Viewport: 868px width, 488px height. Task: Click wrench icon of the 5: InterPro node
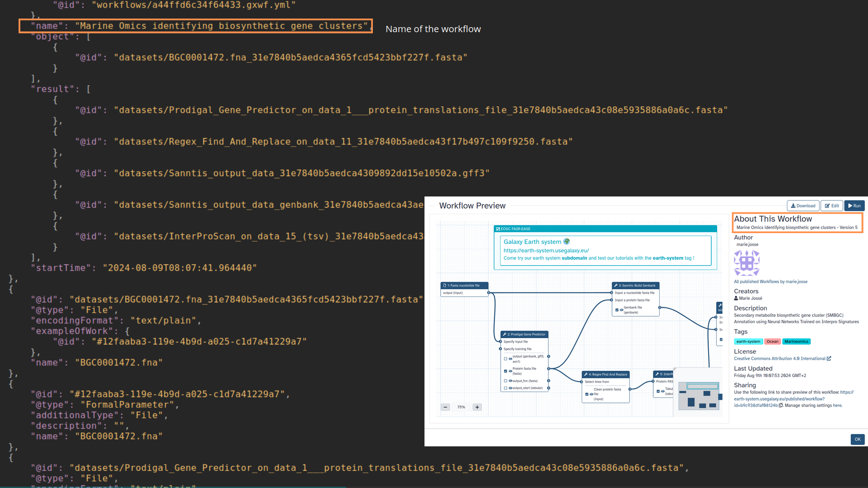click(x=657, y=374)
